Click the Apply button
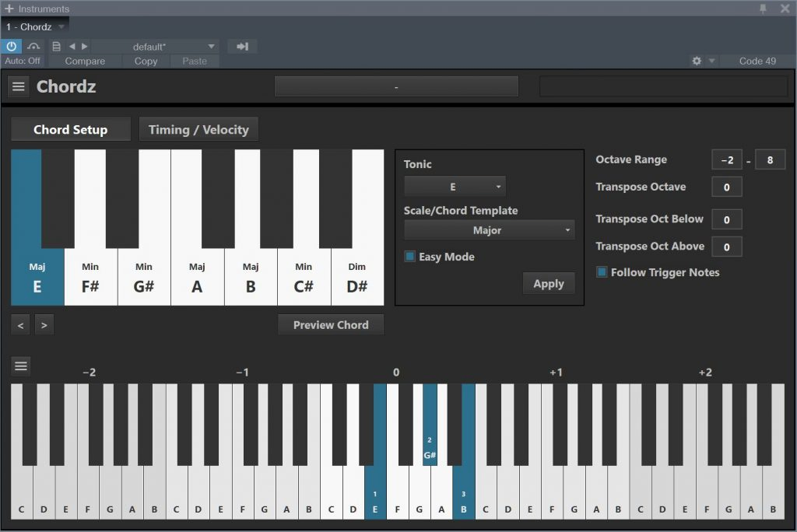This screenshot has height=532, width=797. (x=549, y=284)
